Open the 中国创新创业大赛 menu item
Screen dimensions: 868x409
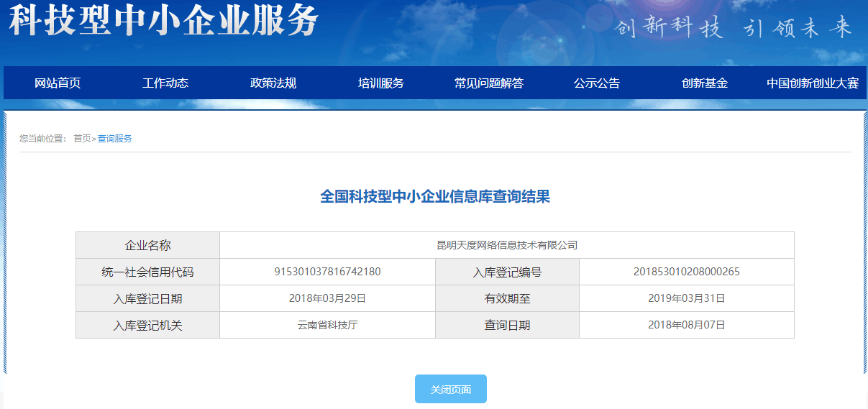tap(813, 83)
